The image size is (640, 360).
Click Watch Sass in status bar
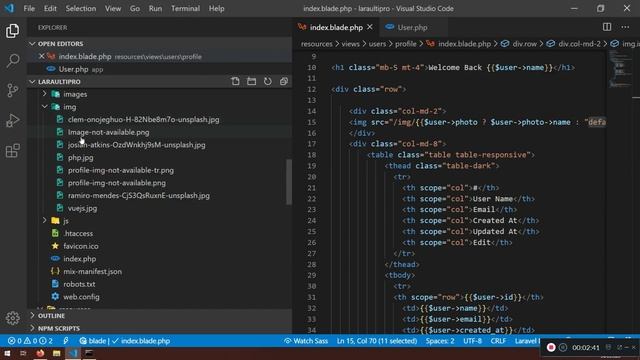(306, 341)
